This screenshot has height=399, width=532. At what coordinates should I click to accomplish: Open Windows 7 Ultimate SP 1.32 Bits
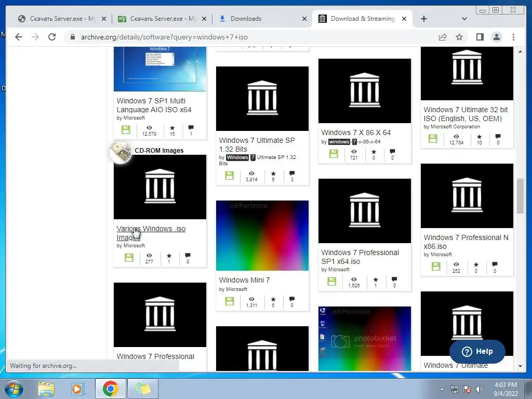[x=257, y=144]
